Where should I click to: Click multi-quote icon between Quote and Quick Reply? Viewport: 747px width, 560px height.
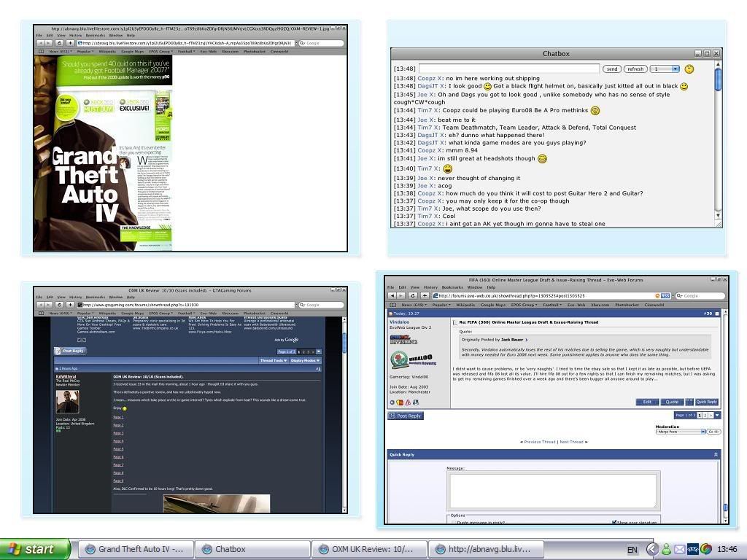689,402
